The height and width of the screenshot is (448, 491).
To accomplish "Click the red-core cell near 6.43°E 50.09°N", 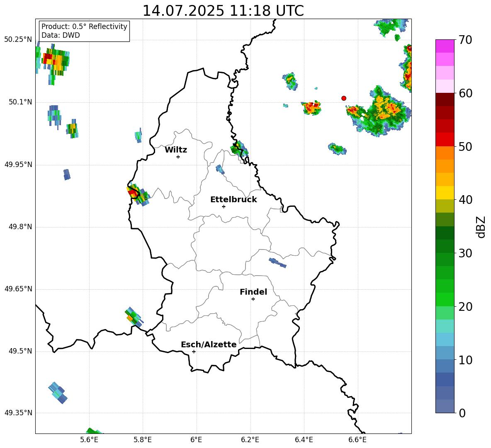I will tap(311, 108).
